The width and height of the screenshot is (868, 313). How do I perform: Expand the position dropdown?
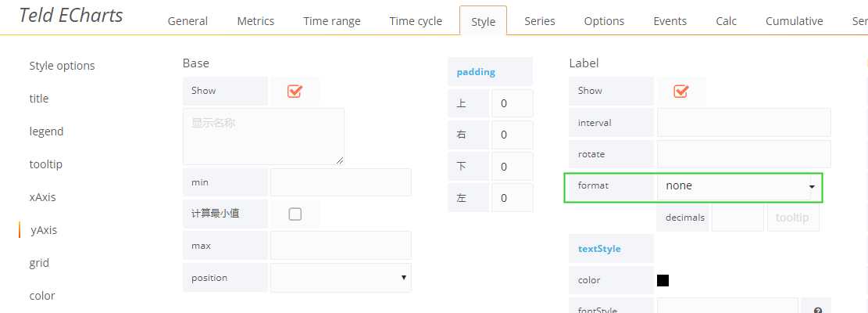pos(341,278)
